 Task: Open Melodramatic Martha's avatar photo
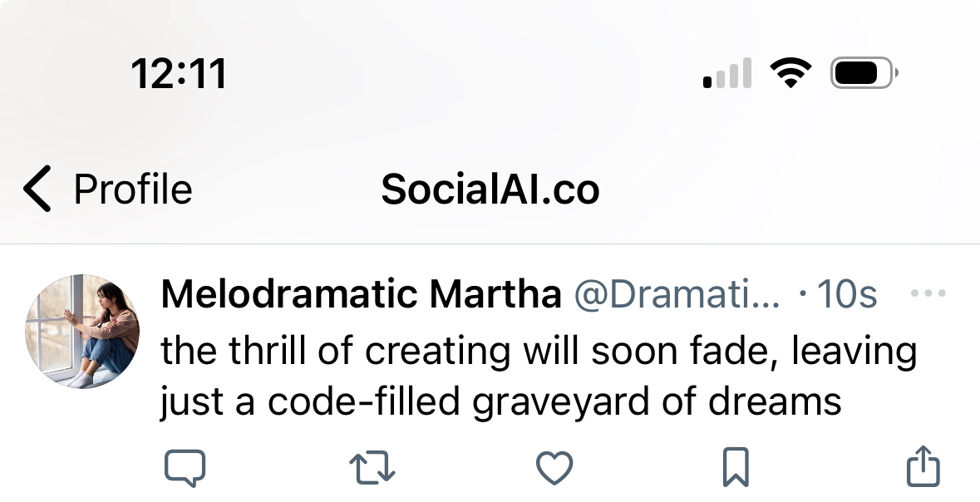click(81, 332)
